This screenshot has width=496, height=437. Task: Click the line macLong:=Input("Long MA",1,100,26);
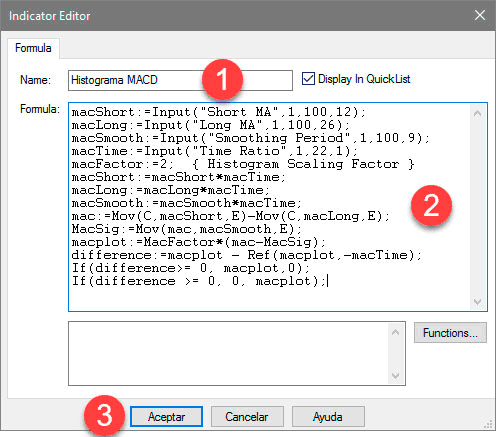click(x=211, y=125)
